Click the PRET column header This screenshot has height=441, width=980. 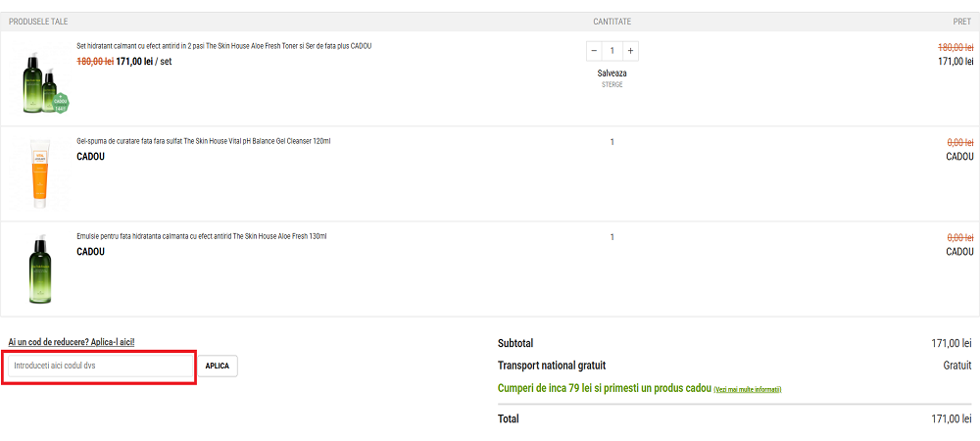tap(961, 21)
